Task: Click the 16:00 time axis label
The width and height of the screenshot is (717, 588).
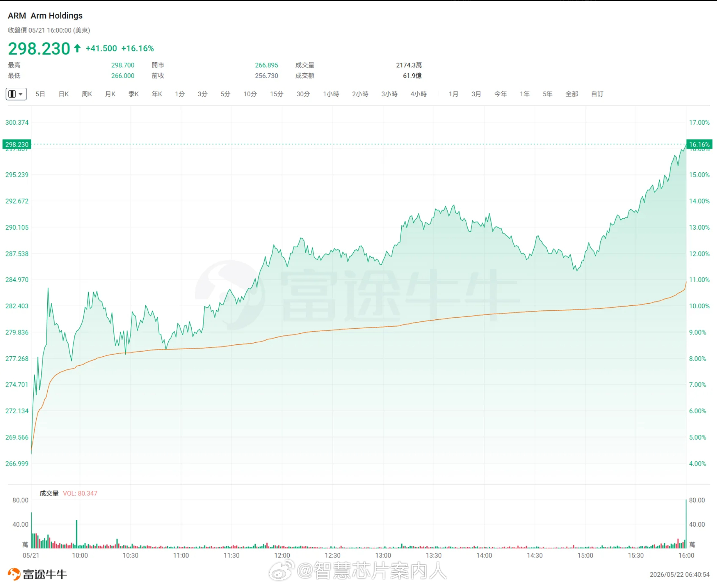Action: [686, 555]
